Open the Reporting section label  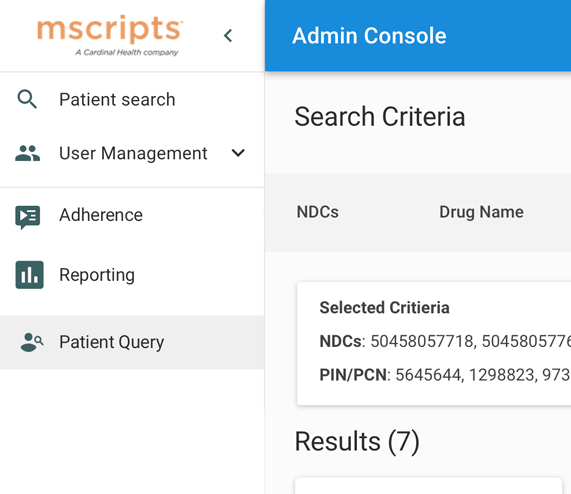point(97,275)
